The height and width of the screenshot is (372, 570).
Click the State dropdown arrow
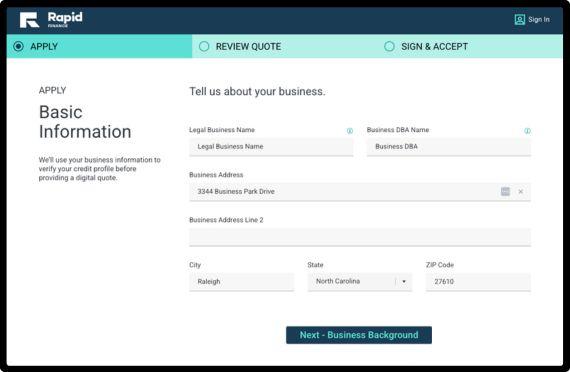click(x=404, y=281)
